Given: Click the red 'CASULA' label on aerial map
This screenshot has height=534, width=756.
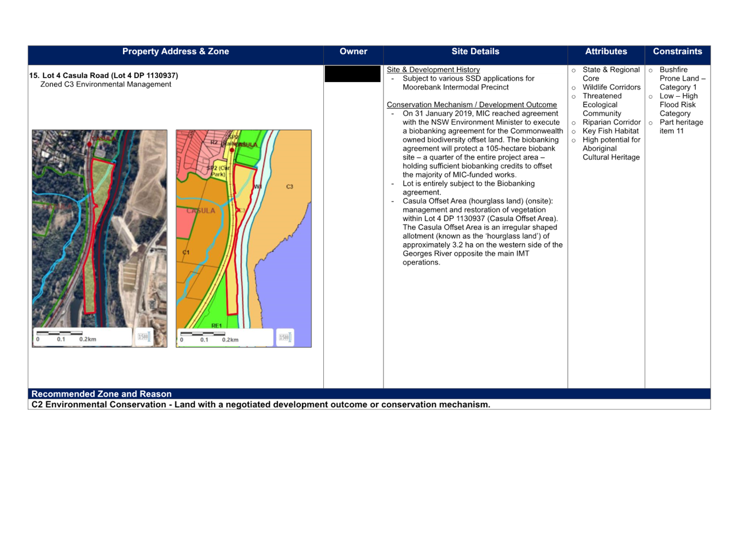Looking at the screenshot, I should (x=104, y=139).
